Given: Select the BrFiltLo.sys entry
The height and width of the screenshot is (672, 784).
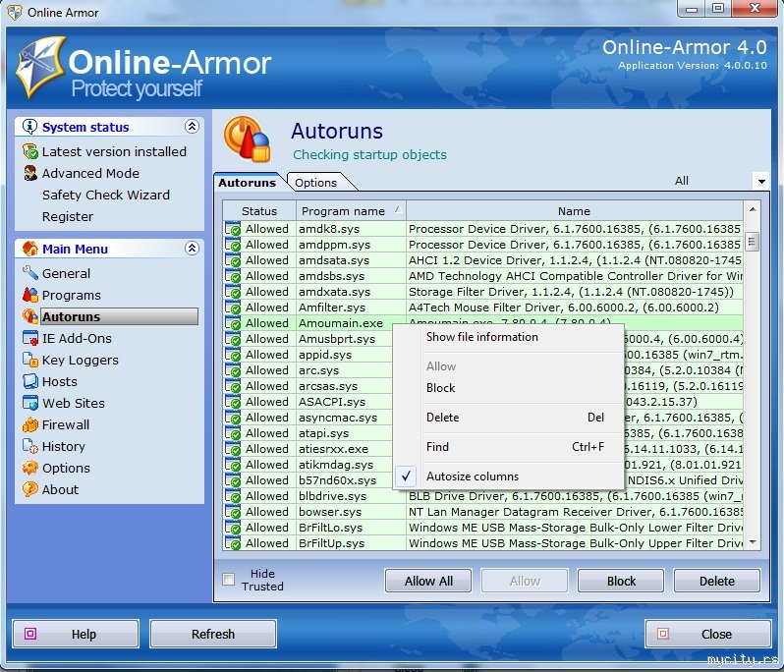Looking at the screenshot, I should (x=483, y=528).
